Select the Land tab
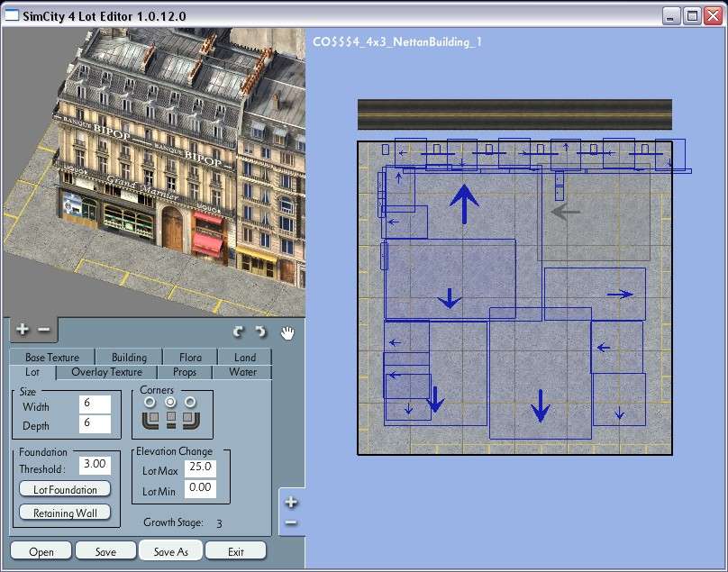The height and width of the screenshot is (572, 728). (245, 357)
